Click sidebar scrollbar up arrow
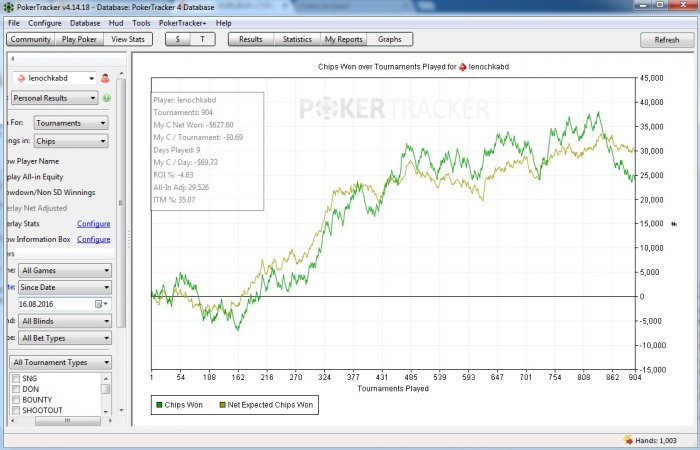 click(121, 74)
